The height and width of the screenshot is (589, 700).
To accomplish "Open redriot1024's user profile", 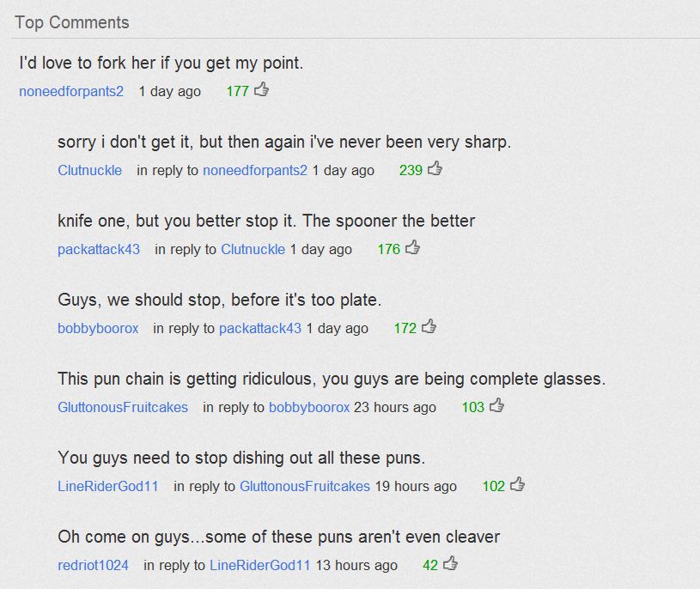I will (93, 565).
